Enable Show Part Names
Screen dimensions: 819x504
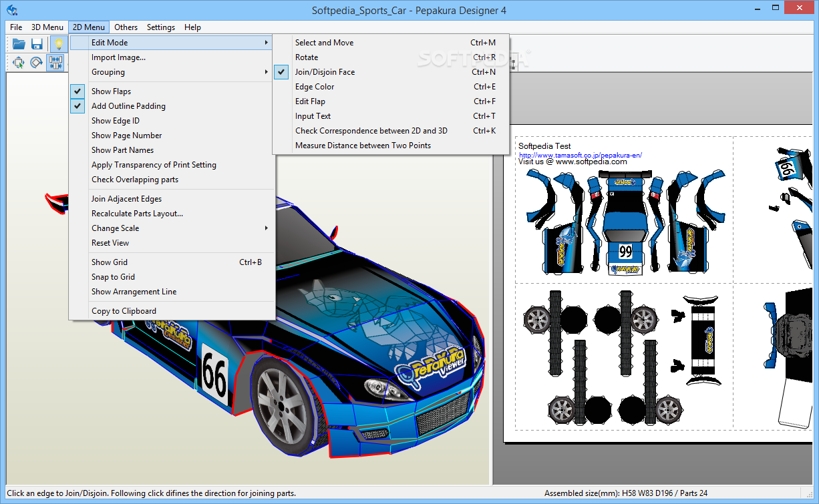(x=172, y=150)
